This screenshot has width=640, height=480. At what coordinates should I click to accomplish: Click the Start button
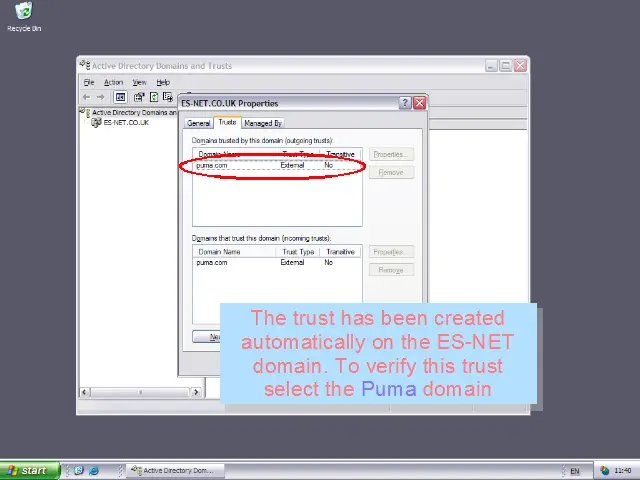point(30,471)
